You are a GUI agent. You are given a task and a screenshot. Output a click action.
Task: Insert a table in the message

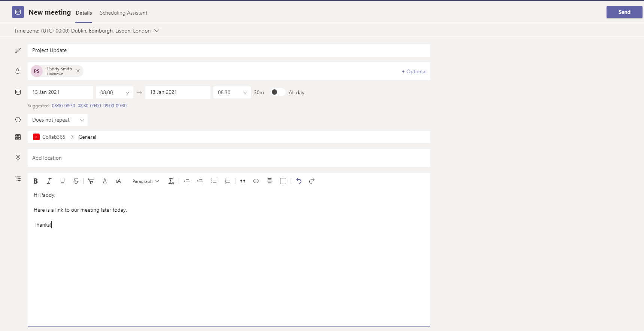click(x=283, y=181)
